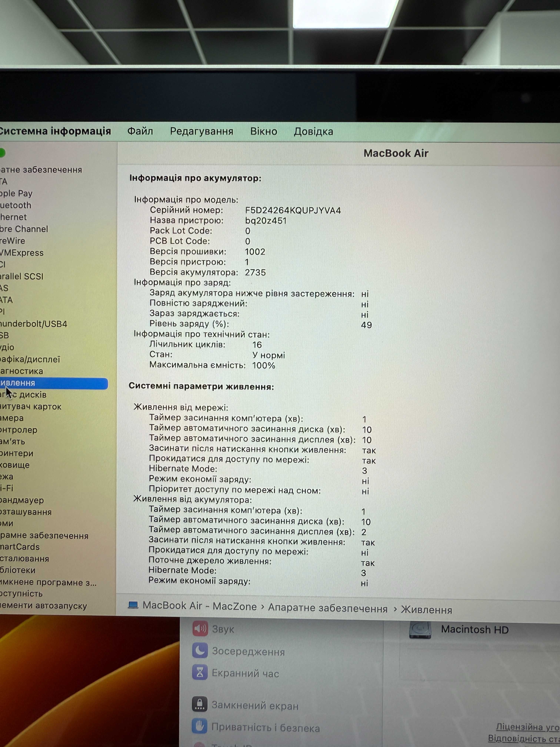
Task: Click the Програмне забезпечення sidebar heading
Action: coord(44,535)
